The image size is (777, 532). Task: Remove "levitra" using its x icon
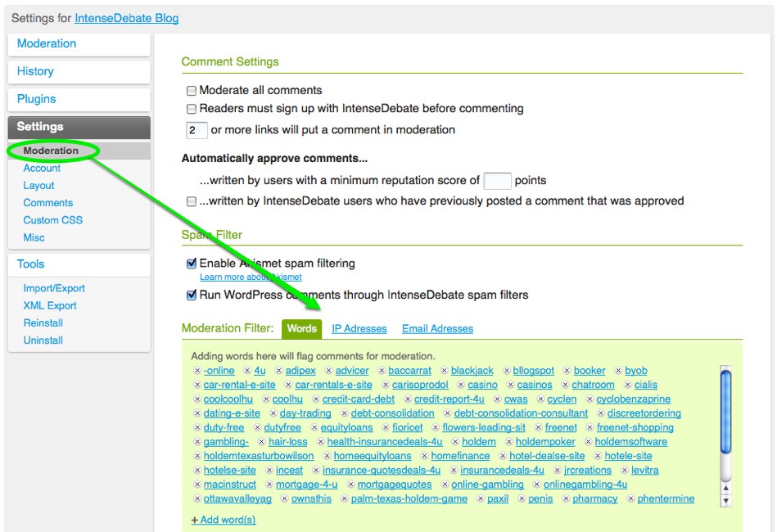624,471
